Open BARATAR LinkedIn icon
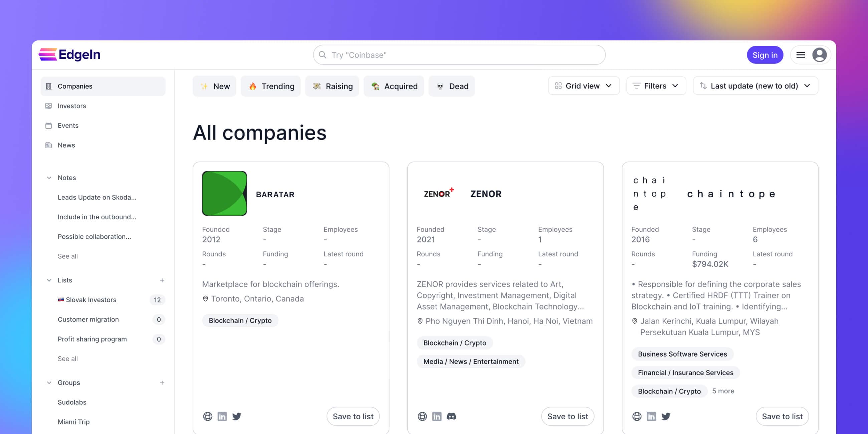This screenshot has width=868, height=434. (x=222, y=417)
